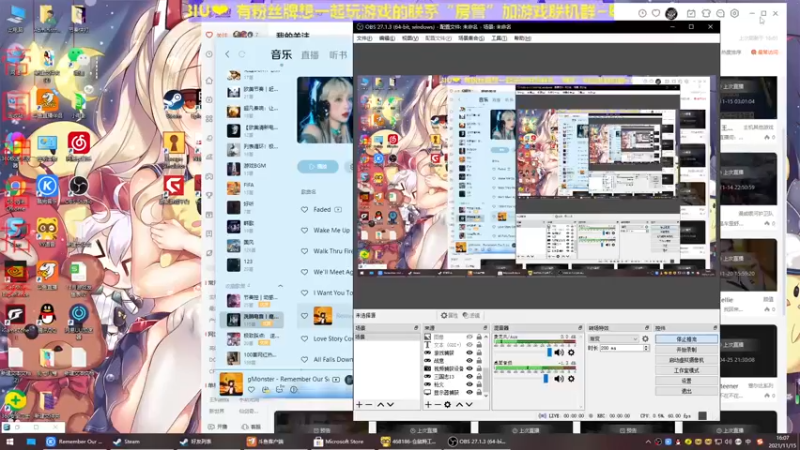Viewport: 800px width, 450px height.
Task: Click the blue play button under the album cover
Action: coord(317,167)
